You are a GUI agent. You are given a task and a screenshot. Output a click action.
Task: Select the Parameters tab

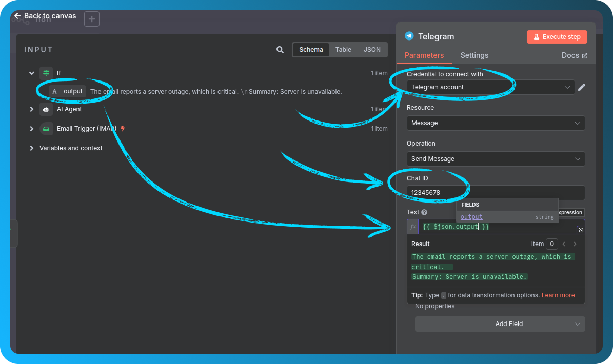424,55
